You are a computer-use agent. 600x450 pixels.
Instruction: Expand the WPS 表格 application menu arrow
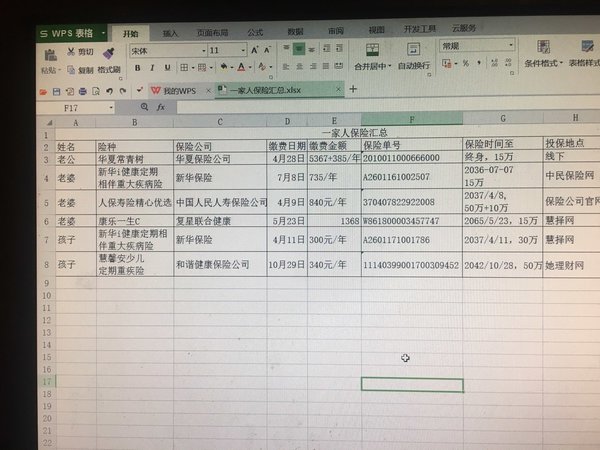click(103, 33)
